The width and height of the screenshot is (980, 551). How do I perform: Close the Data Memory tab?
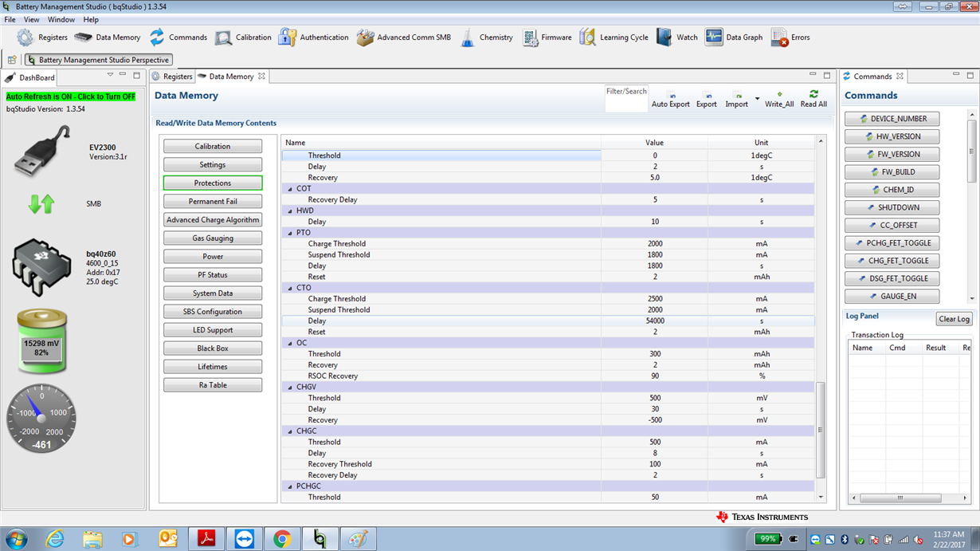[261, 77]
